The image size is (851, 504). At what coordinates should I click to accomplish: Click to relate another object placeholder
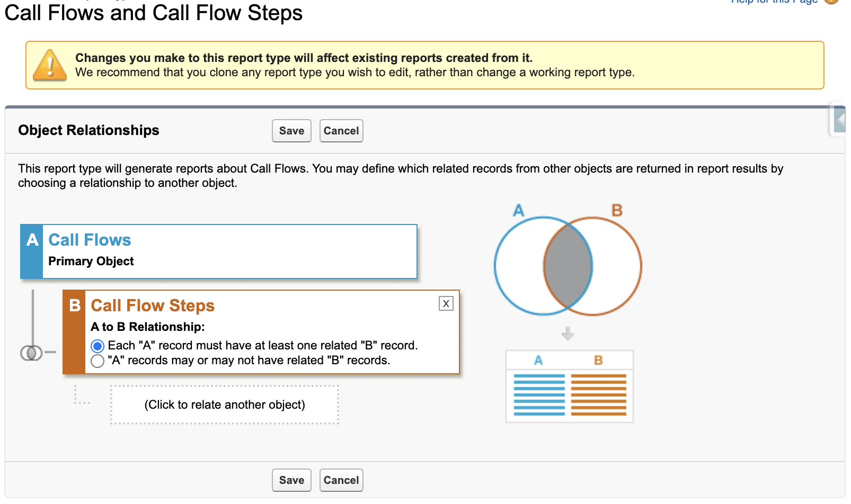click(x=225, y=405)
